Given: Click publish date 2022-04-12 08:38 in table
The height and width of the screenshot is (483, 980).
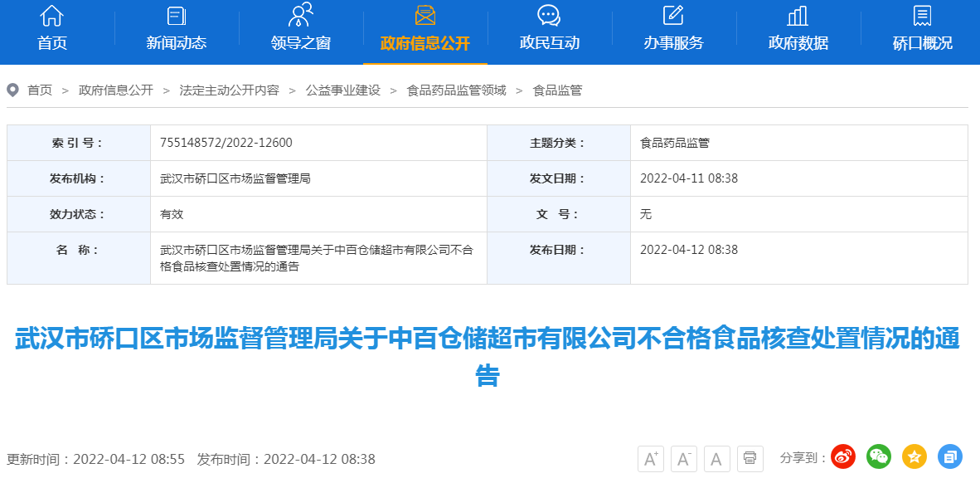Looking at the screenshot, I should (689, 250).
